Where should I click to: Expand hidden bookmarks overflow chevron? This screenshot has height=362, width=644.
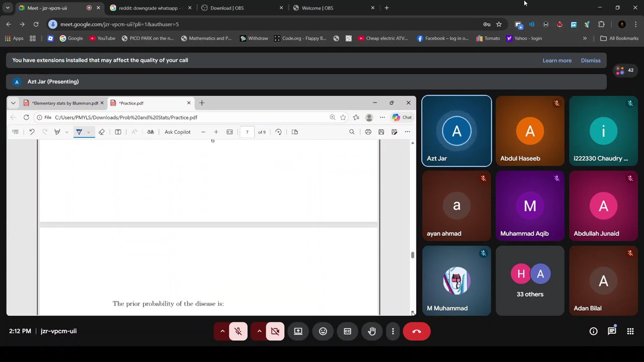585,38
